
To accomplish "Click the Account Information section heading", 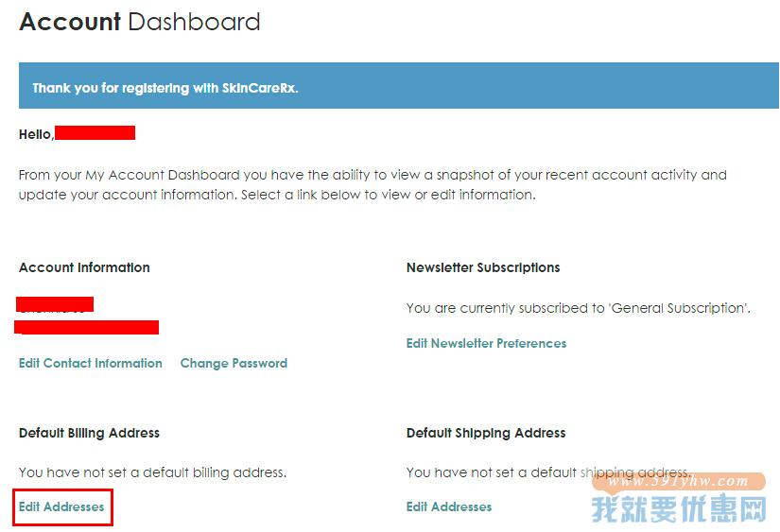I will point(84,267).
